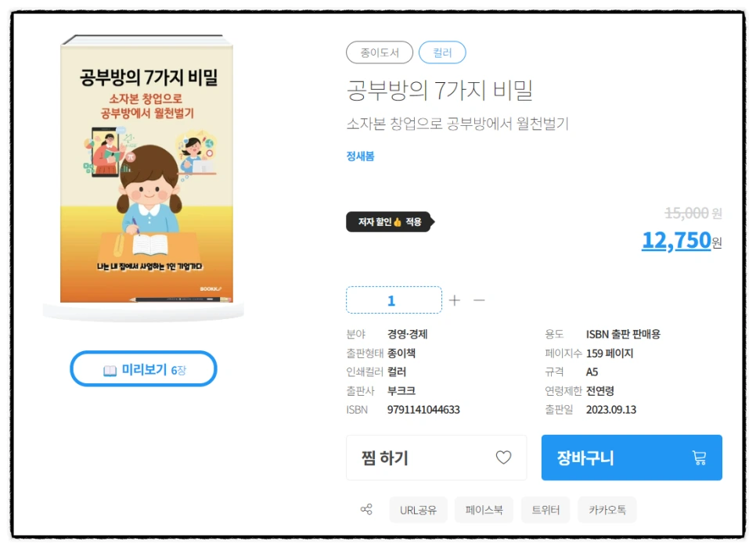This screenshot has height=549, width=756.
Task: Add to wishlist via 찜 하기
Action: [x=437, y=457]
